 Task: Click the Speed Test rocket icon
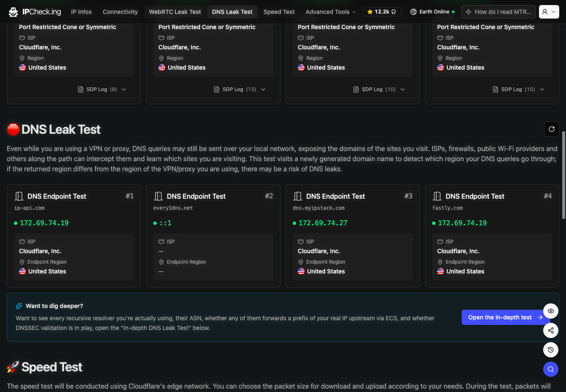pos(13,367)
